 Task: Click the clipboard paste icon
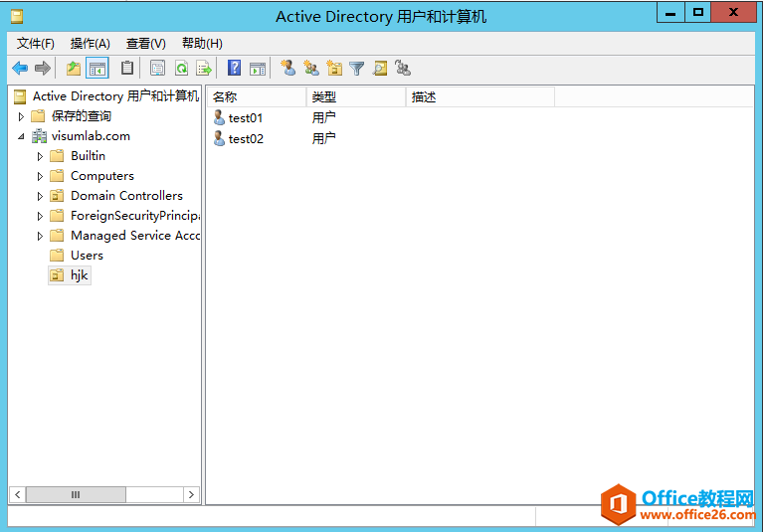pos(127,68)
